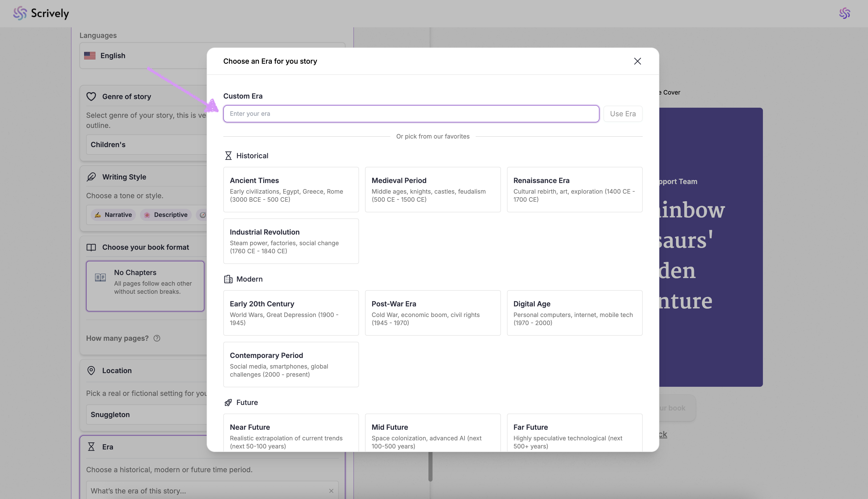The image size is (868, 499).
Task: Click the Enter your era input field
Action: (x=411, y=114)
